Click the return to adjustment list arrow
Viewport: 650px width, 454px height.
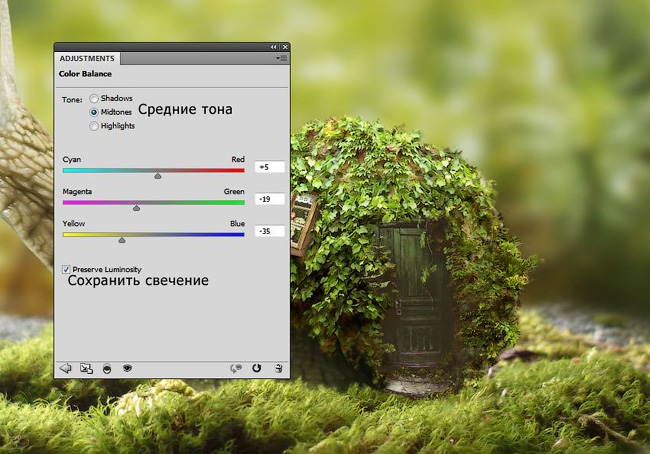pyautogui.click(x=66, y=368)
